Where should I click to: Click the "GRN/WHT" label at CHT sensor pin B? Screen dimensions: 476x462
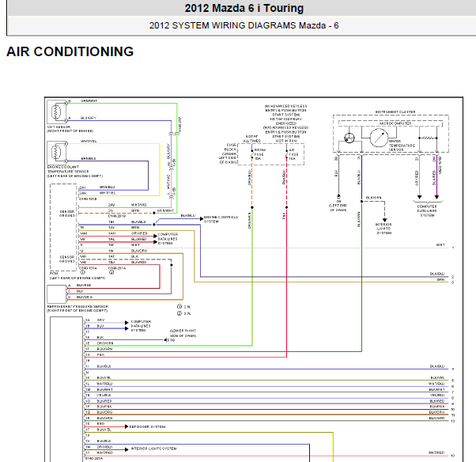click(89, 100)
